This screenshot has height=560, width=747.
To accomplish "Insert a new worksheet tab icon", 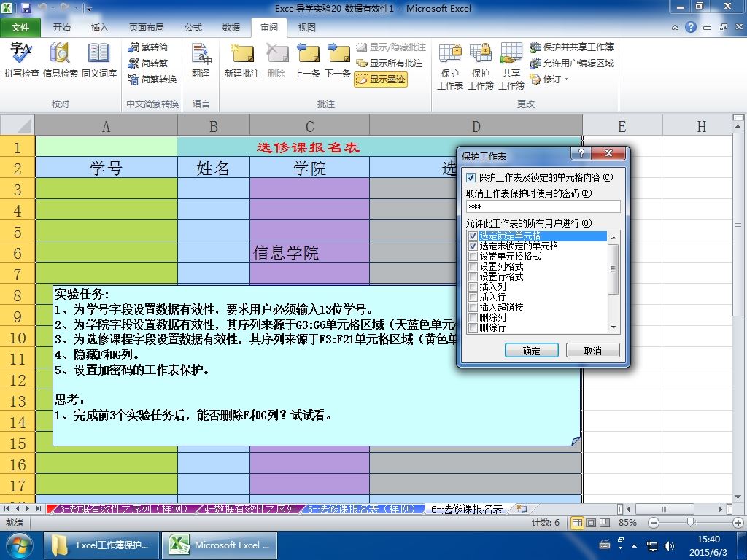I will click(522, 509).
